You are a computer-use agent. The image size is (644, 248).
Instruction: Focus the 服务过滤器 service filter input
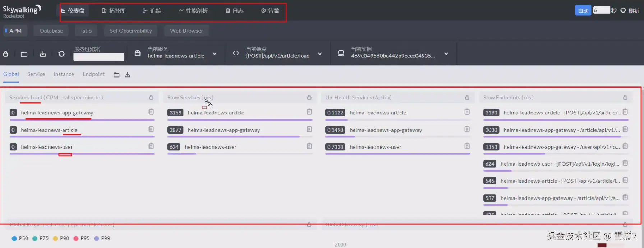[99, 57]
